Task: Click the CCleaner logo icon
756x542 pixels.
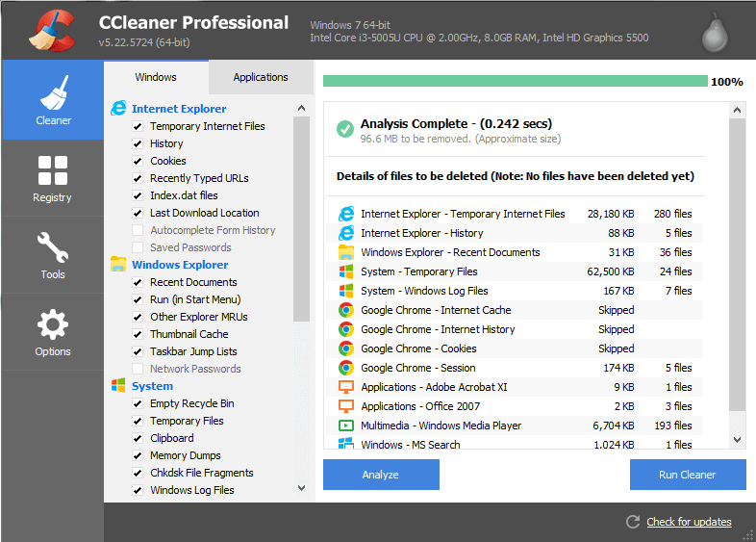Action: tap(52, 31)
